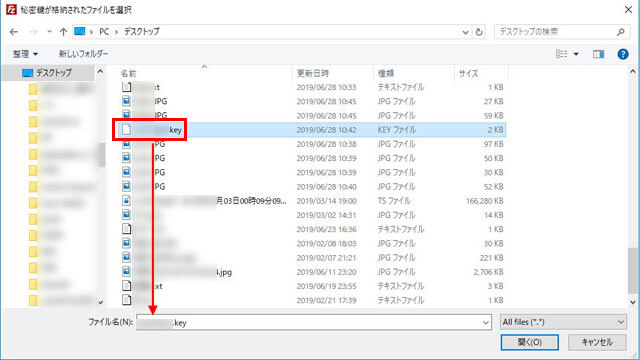640x360 pixels.
Task: Click the file icon of the 52 KB JPG
Action: (127, 187)
